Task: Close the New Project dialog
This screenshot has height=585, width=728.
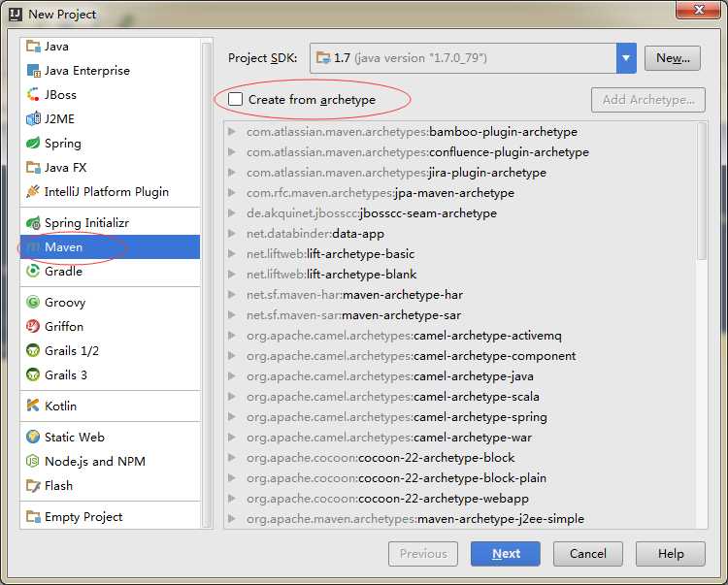Action: (698, 10)
